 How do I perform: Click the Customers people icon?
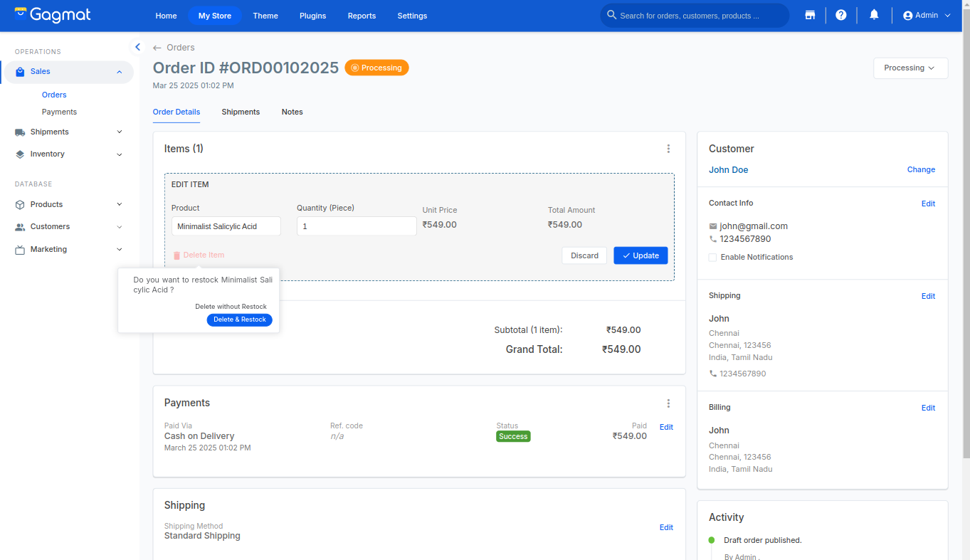(20, 227)
